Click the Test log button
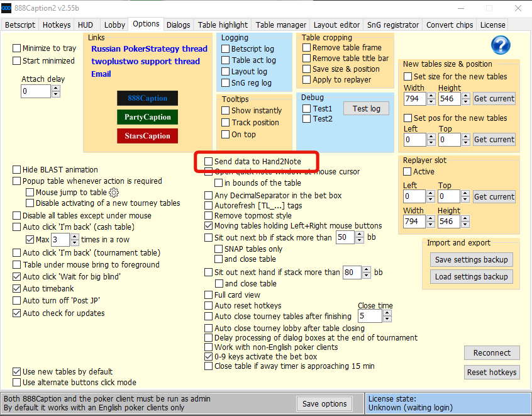 point(366,109)
